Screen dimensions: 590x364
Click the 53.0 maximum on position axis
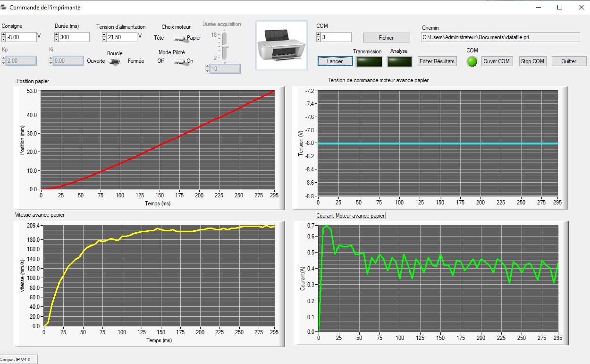tap(32, 91)
